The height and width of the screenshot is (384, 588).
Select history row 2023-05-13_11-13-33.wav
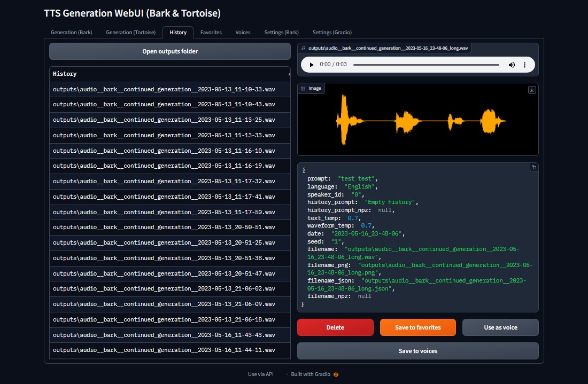(x=170, y=135)
